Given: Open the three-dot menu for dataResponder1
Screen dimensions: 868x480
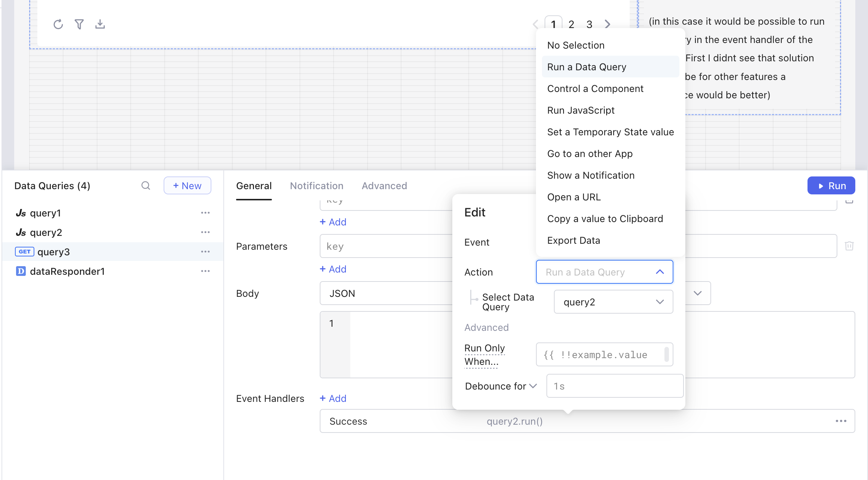Looking at the screenshot, I should (x=205, y=271).
